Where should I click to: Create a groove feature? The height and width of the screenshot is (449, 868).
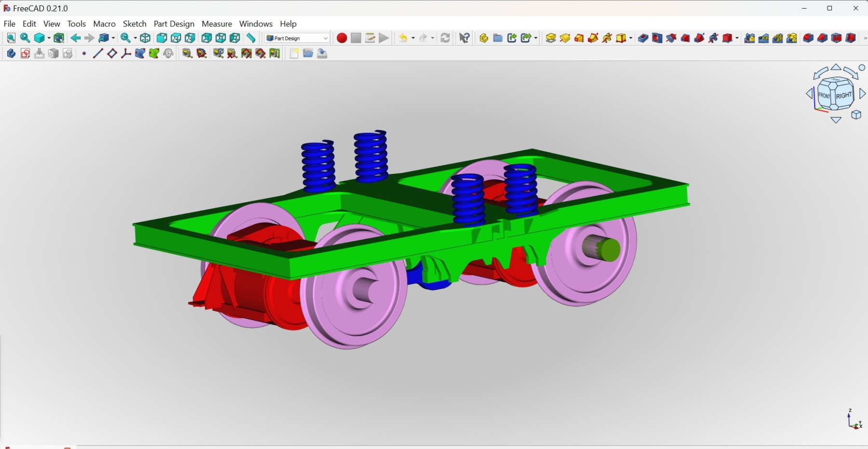click(671, 38)
